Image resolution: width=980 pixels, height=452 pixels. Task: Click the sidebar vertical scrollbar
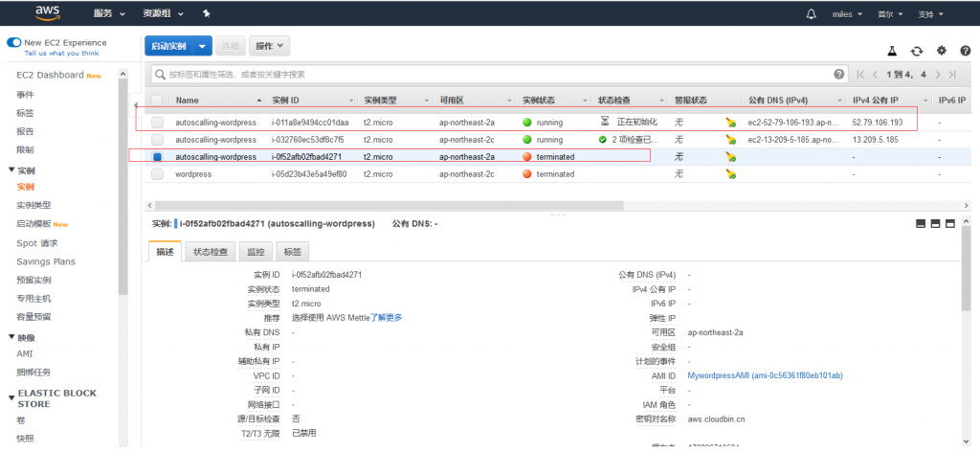[122, 188]
